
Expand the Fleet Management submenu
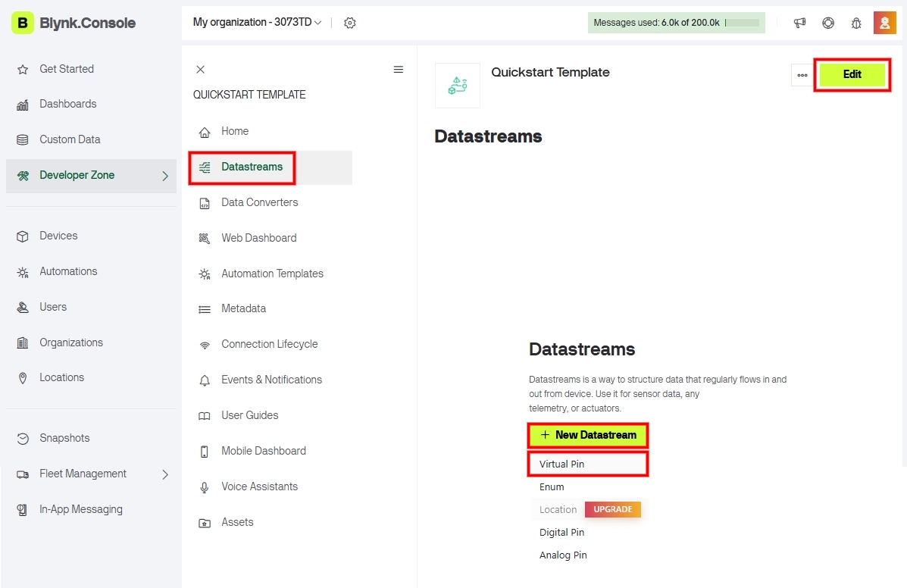165,474
